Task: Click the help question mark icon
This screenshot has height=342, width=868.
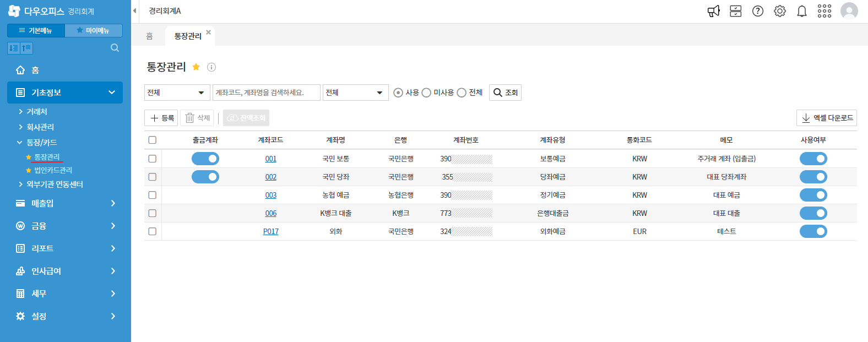Action: tap(758, 11)
